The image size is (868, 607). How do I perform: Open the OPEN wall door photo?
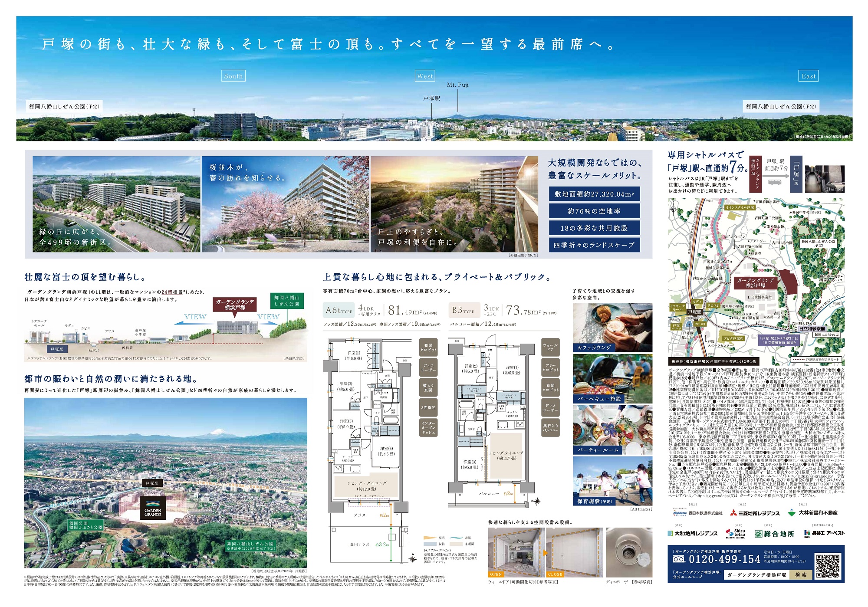point(517,552)
